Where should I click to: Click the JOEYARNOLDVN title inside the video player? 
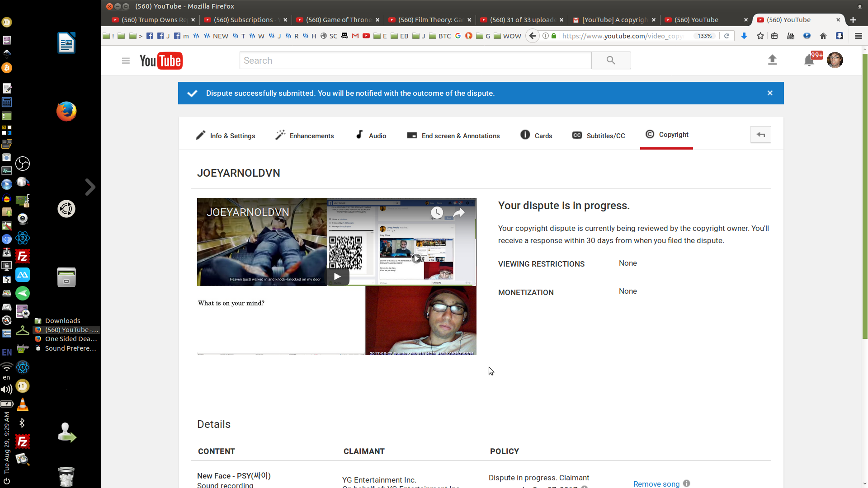248,212
